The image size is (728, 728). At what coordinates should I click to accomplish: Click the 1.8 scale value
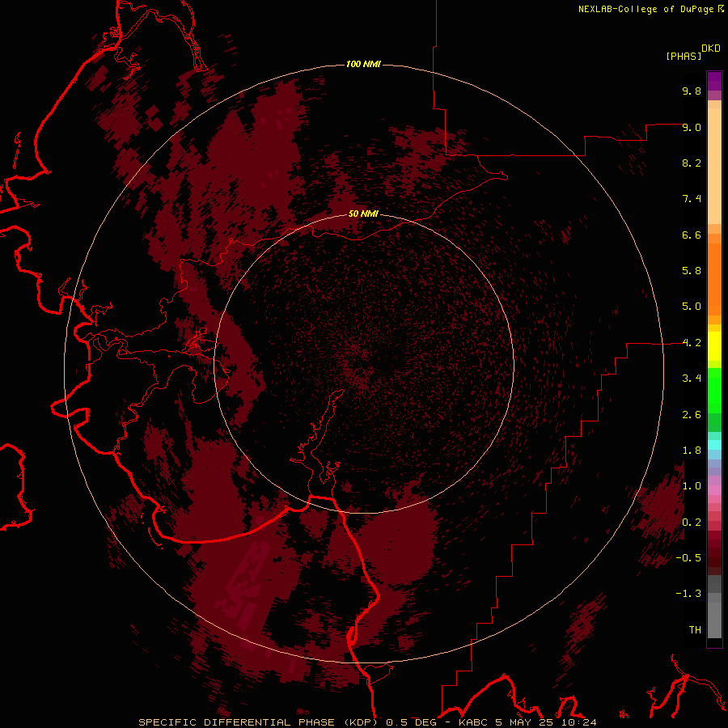click(x=692, y=451)
